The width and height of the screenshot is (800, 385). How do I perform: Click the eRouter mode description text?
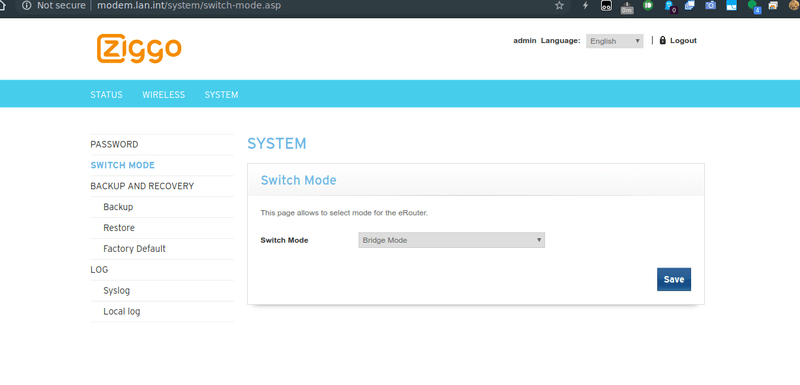pyautogui.click(x=344, y=213)
